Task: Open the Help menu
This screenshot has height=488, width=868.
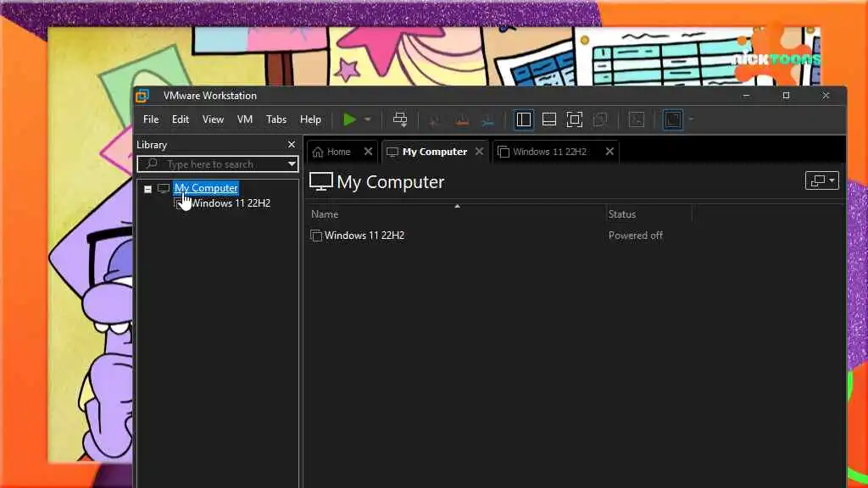Action: (x=310, y=119)
